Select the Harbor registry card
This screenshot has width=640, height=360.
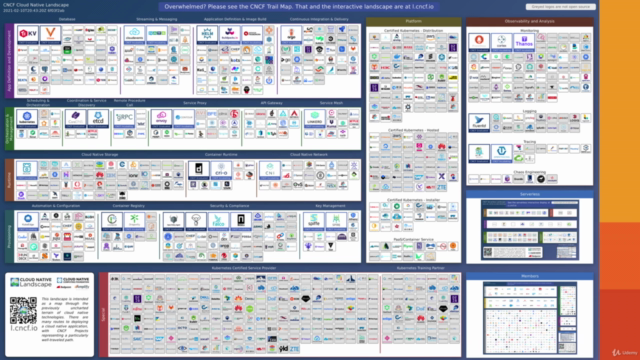(111, 222)
